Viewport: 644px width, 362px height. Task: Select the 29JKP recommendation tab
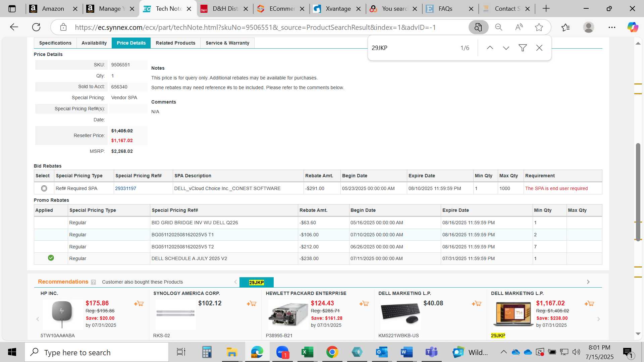point(257,282)
